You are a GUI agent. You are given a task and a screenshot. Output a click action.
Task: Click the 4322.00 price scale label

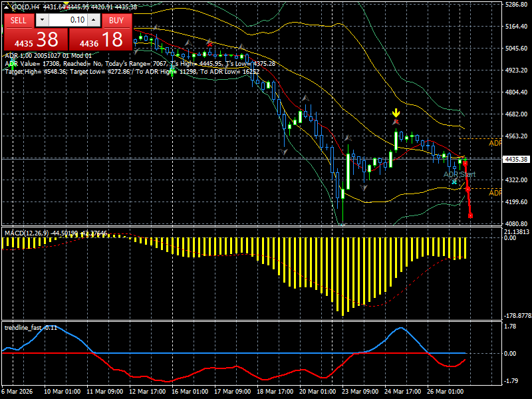(x=517, y=180)
